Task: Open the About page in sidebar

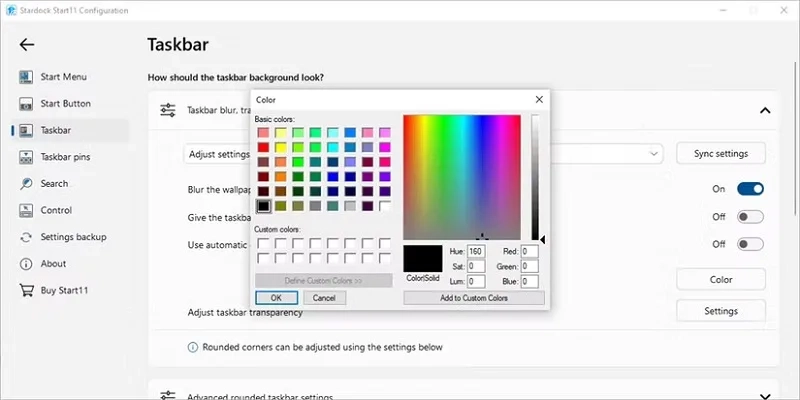Action: point(53,264)
